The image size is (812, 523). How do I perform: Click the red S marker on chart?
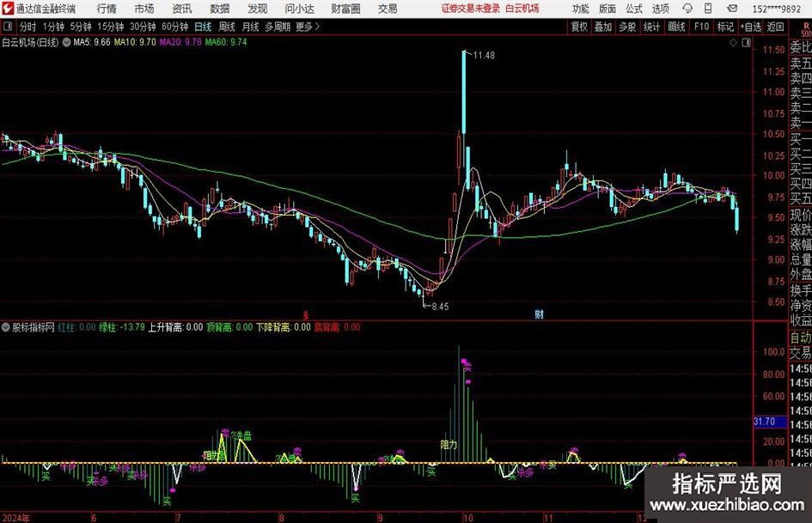pos(306,315)
